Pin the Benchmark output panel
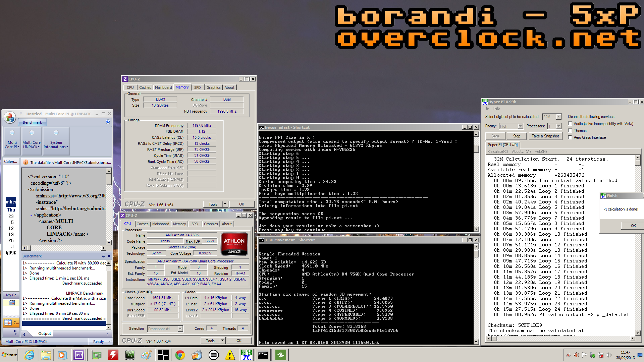Image resolution: width=644 pixels, height=362 pixels. [x=103, y=256]
